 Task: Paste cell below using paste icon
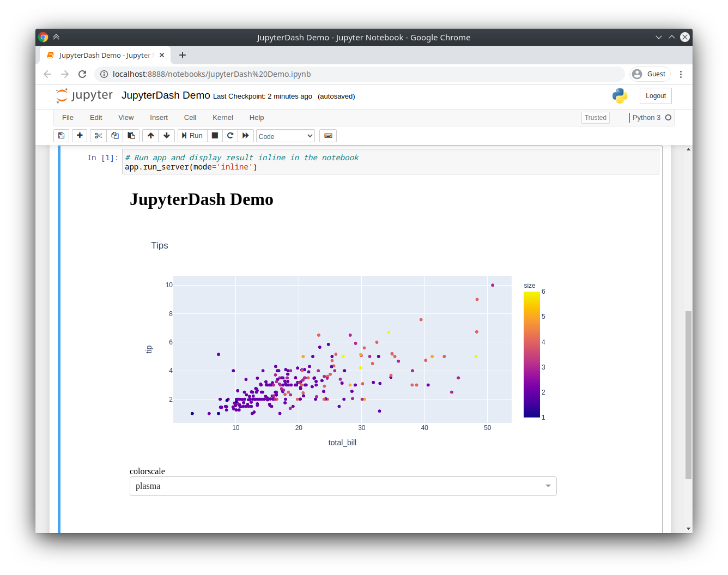click(131, 135)
